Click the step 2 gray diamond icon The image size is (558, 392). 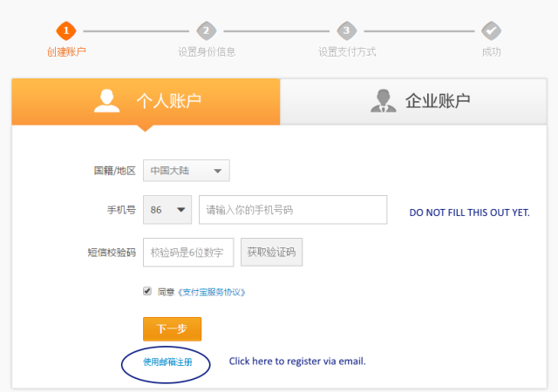(x=207, y=31)
